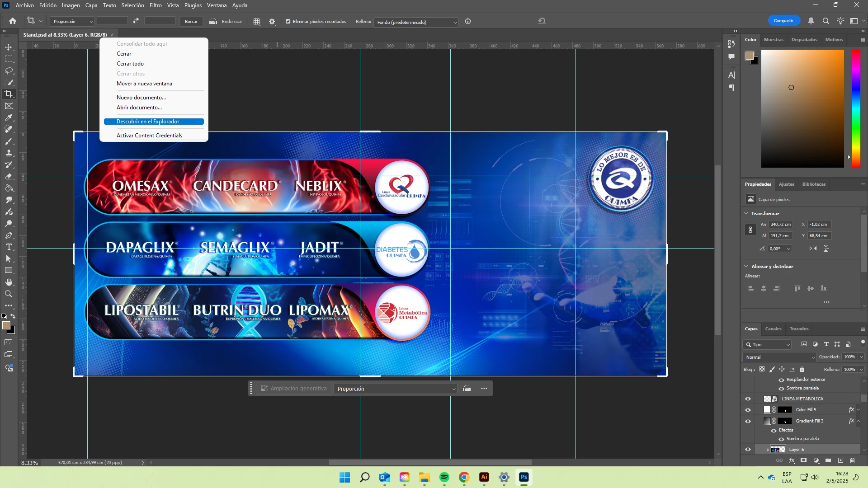The width and height of the screenshot is (868, 488).
Task: Flip horizontally in Transform properties
Action: pos(813,249)
